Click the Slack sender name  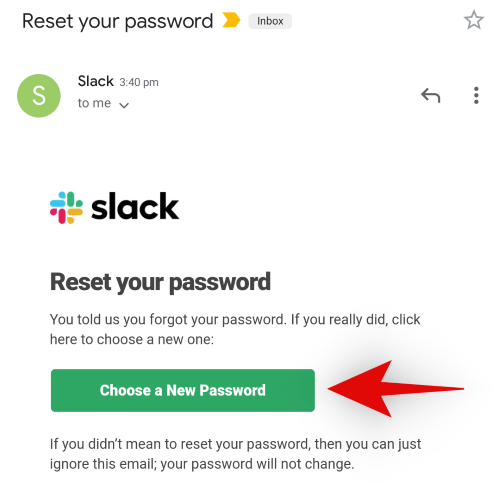click(96, 81)
